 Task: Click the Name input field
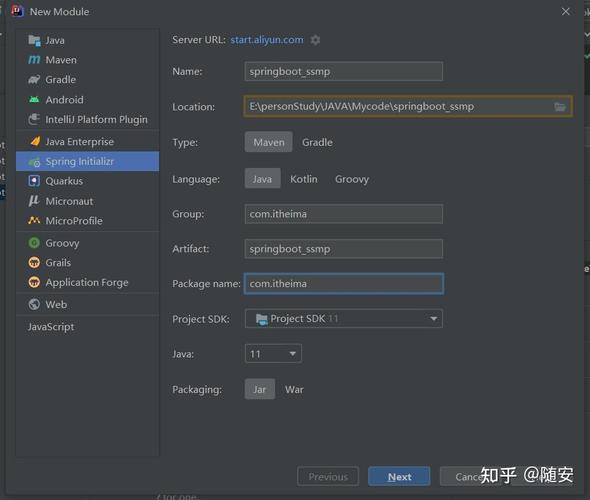[344, 71]
